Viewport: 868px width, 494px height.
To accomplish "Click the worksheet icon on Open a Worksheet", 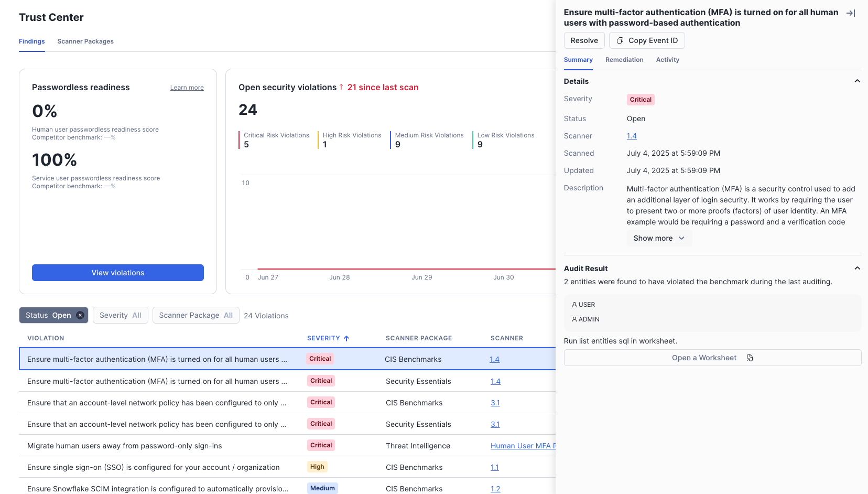I will click(750, 357).
